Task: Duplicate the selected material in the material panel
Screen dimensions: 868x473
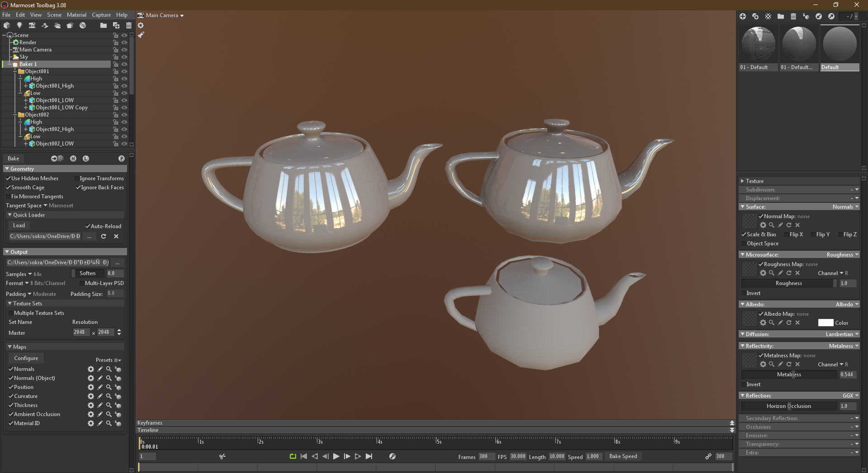Action: 755,16
